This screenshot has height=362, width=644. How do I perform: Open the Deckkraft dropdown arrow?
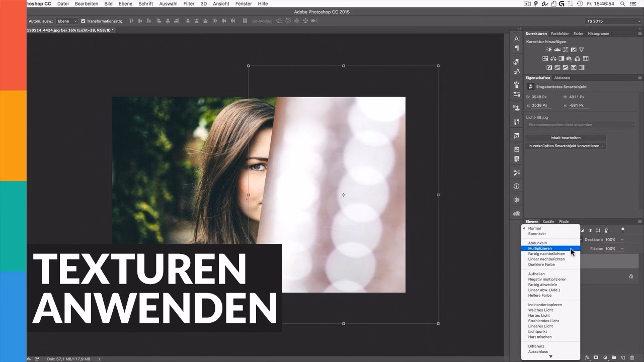pyautogui.click(x=622, y=239)
